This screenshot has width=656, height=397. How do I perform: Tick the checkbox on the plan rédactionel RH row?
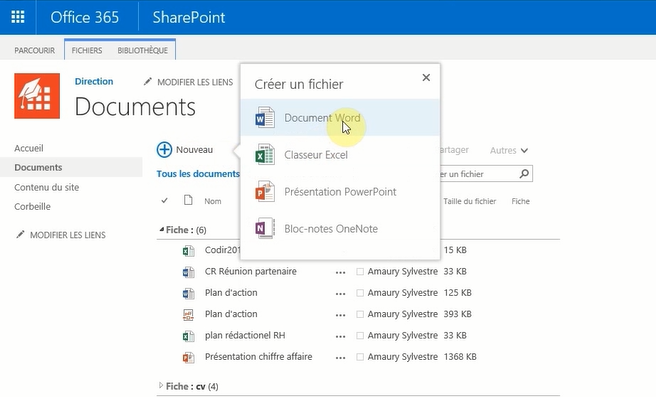pyautogui.click(x=360, y=336)
